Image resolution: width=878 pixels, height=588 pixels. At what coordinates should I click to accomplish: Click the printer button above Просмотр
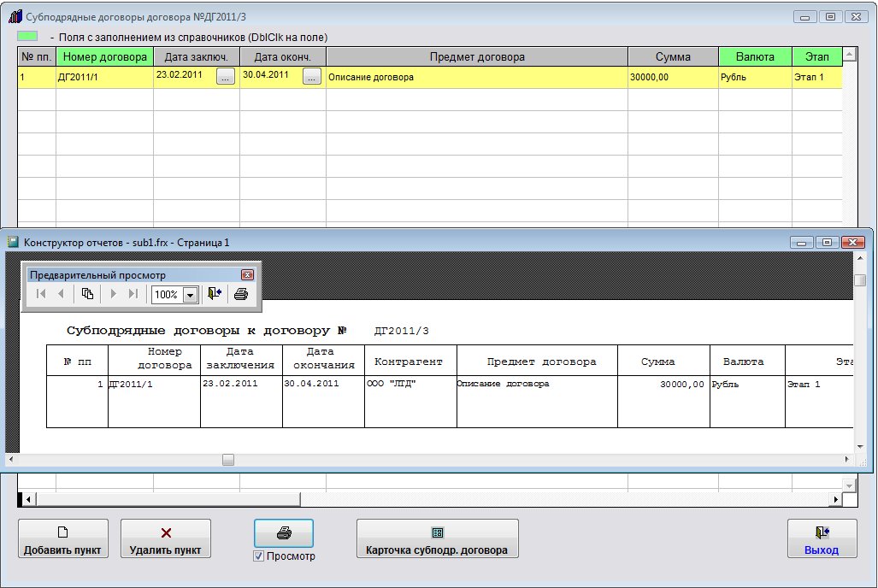point(284,532)
